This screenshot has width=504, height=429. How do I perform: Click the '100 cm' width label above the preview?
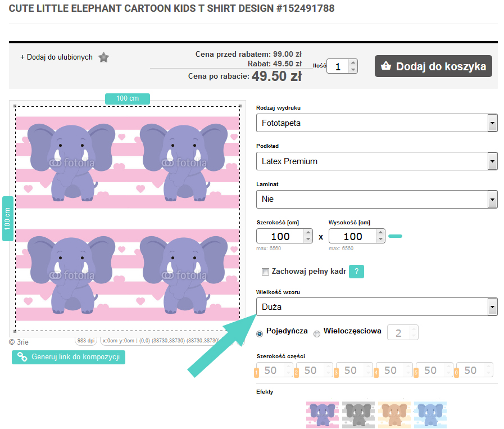(128, 98)
